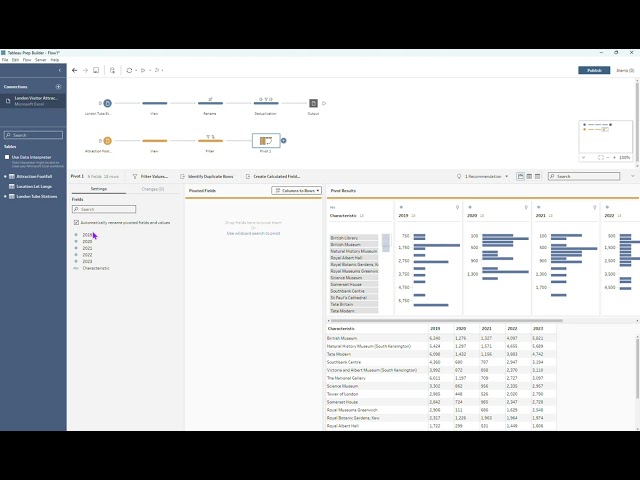640x480 pixels.
Task: Open Alerts (0)
Action: 625,70
